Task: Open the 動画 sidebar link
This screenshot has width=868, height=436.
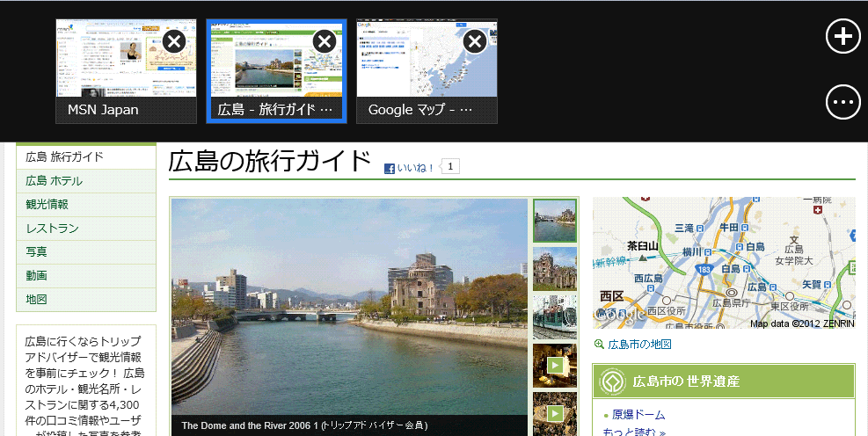Action: (37, 276)
